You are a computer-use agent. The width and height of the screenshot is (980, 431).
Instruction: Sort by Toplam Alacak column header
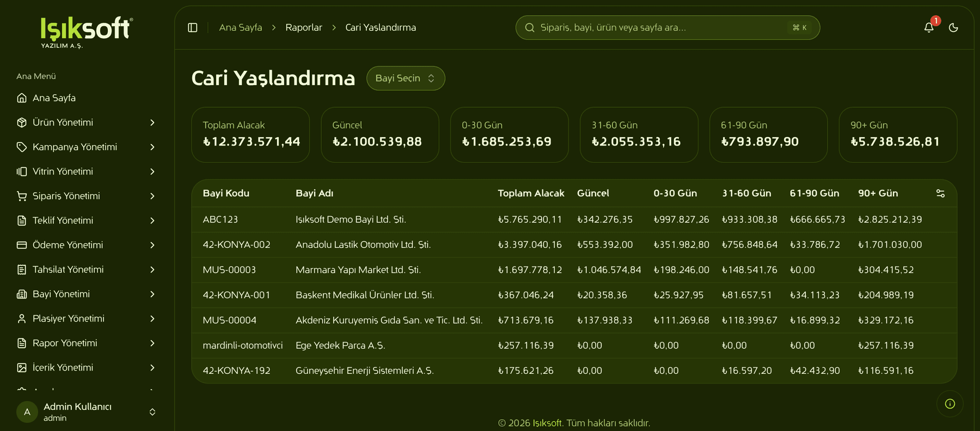click(531, 193)
